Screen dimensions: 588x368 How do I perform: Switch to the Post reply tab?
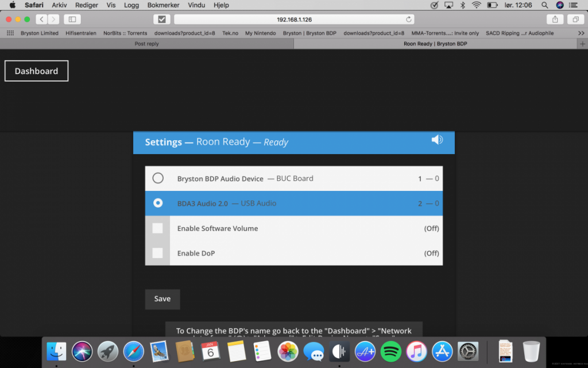(146, 44)
